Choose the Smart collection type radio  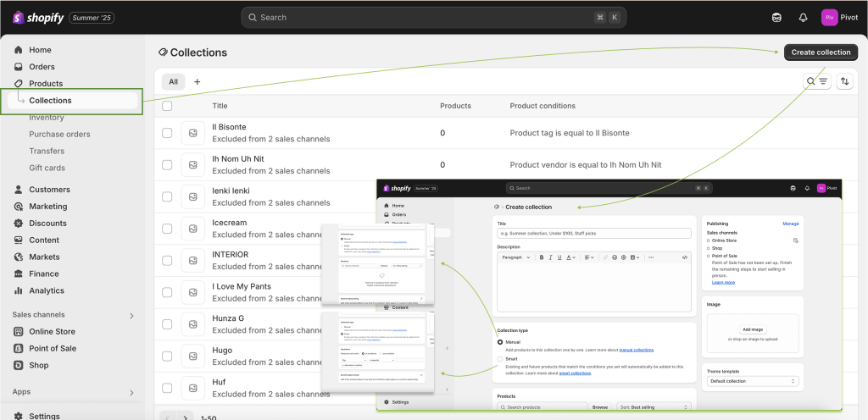tap(500, 359)
